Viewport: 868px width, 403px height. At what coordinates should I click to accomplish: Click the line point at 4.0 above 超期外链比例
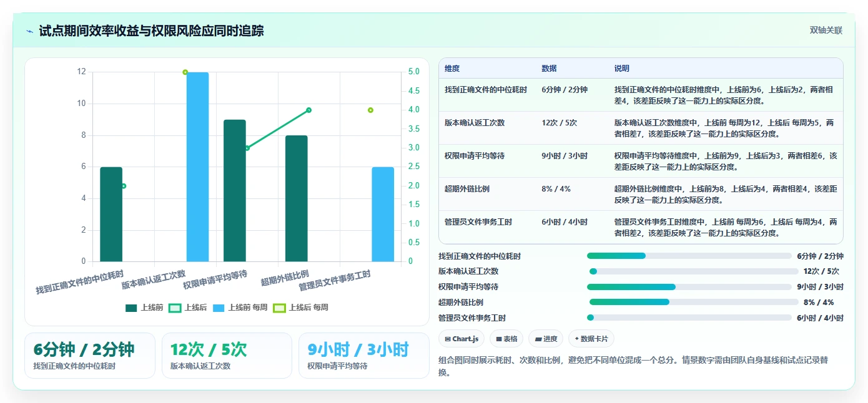point(308,110)
